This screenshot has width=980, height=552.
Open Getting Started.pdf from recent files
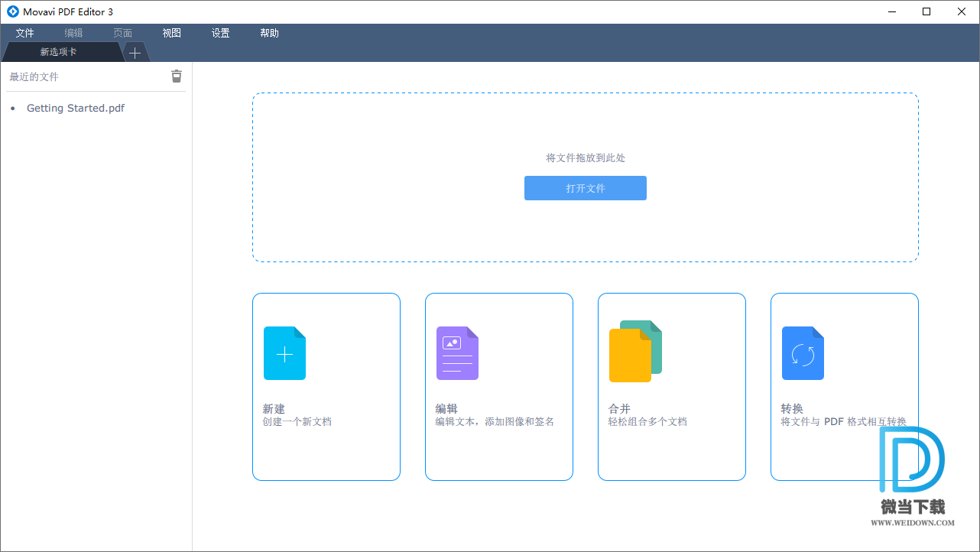tap(76, 108)
